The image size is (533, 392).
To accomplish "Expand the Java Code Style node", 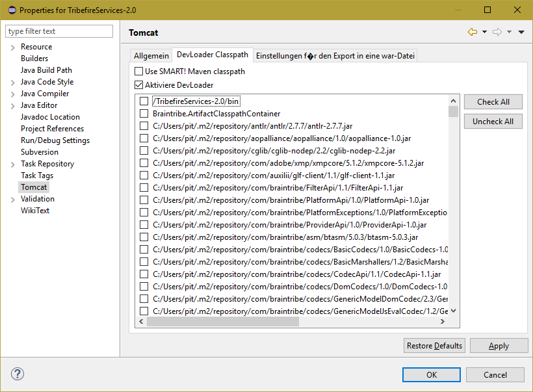I will (x=12, y=83).
